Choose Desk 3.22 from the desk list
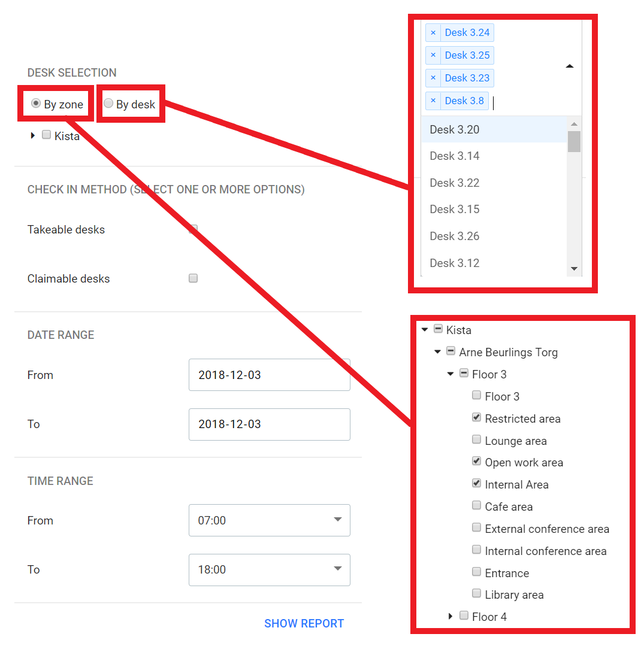The image size is (644, 652). point(495,183)
